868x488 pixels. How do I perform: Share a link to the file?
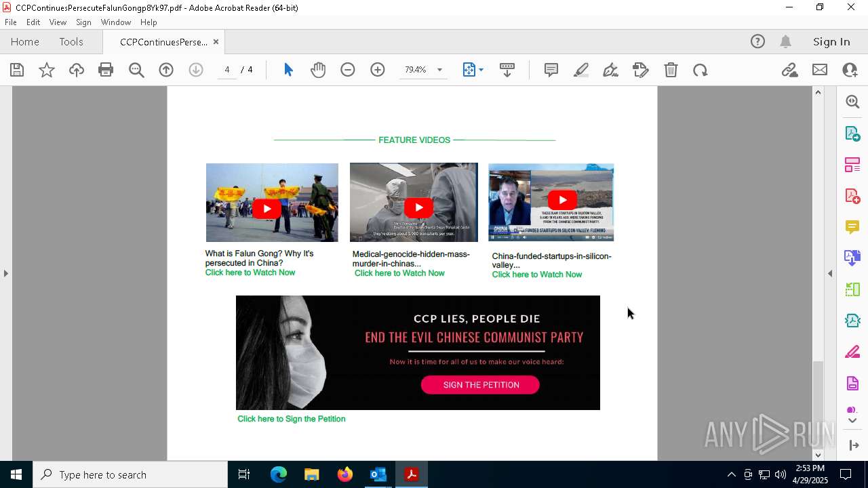(789, 70)
